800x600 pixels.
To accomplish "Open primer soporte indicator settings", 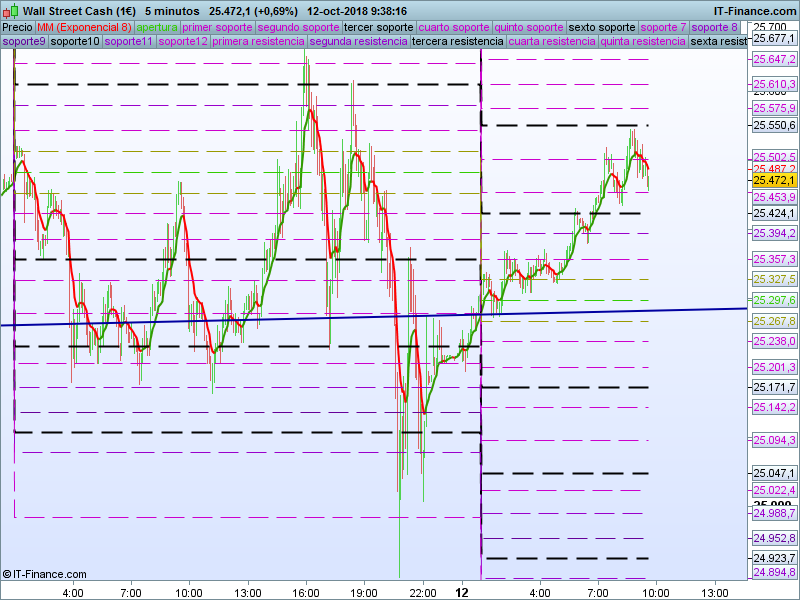I will point(217,27).
